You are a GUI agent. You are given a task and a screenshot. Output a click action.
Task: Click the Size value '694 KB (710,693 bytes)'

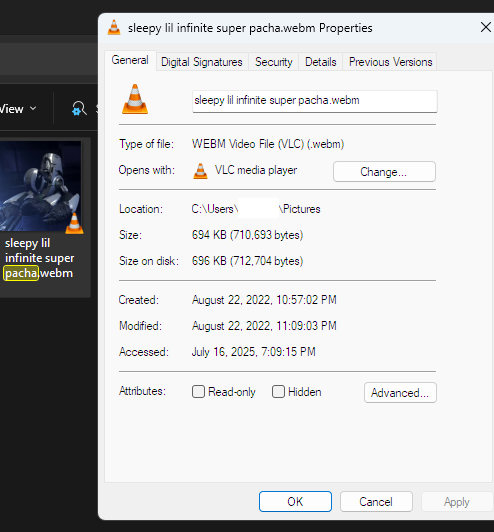(247, 235)
